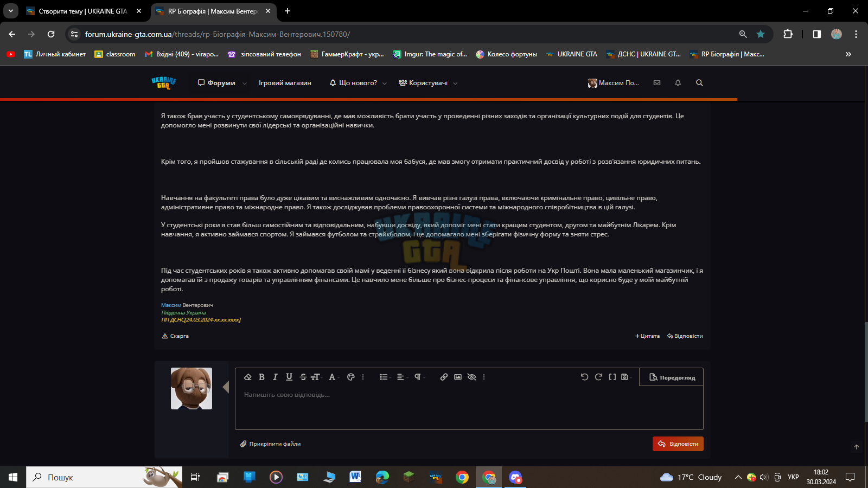
Task: Open the Колесо фортуны bookmark
Action: 507,54
